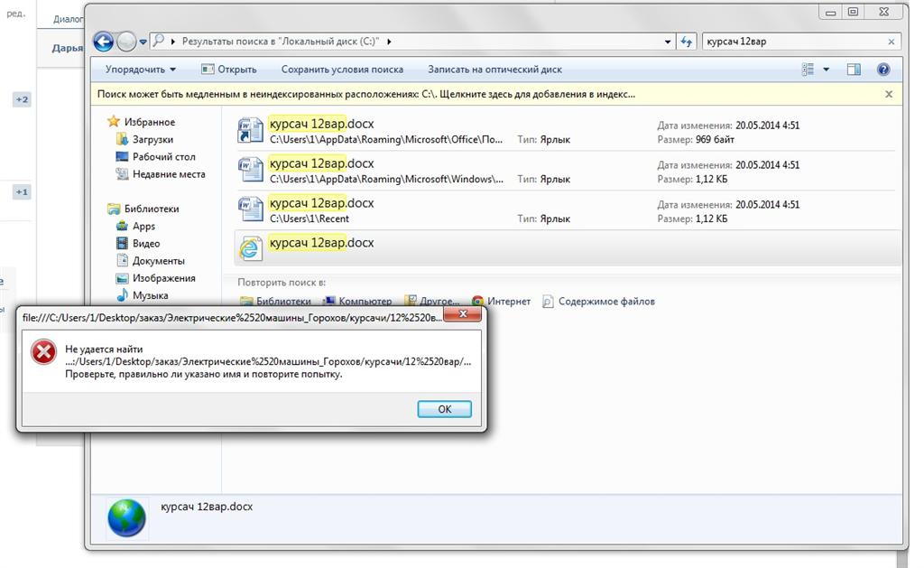
Task: Click the greyed Forward navigation arrow
Action: pyautogui.click(x=126, y=42)
